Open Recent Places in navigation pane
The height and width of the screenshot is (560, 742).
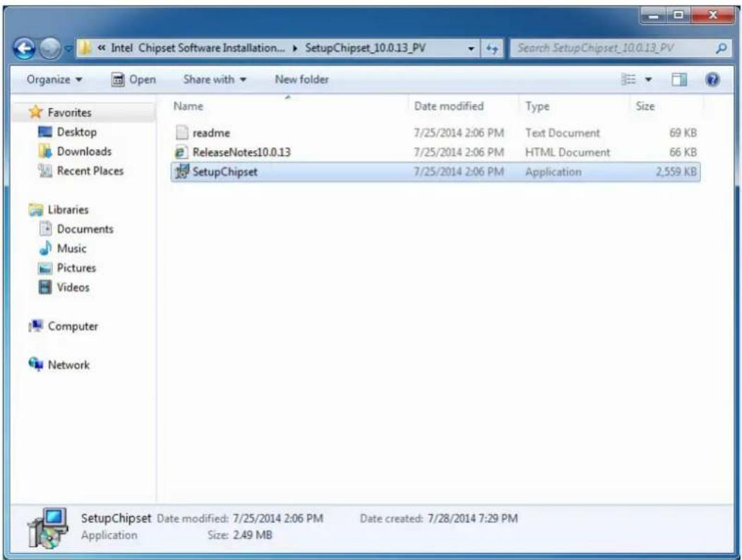(90, 171)
